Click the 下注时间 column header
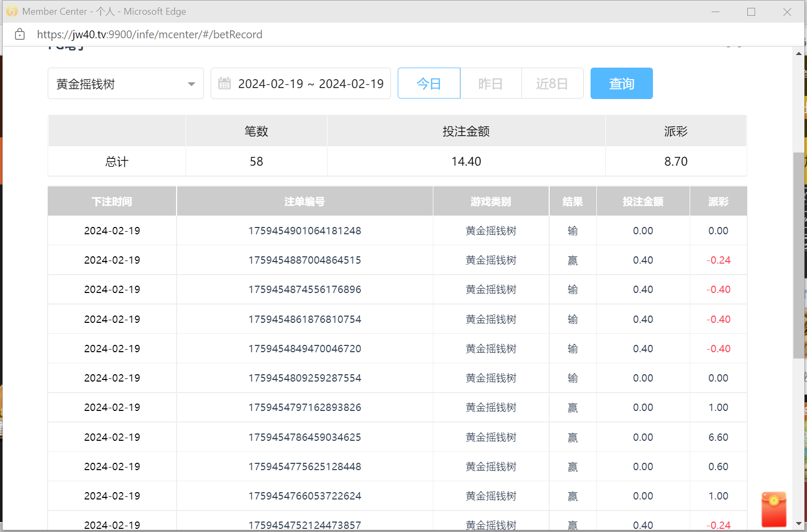 coord(112,201)
